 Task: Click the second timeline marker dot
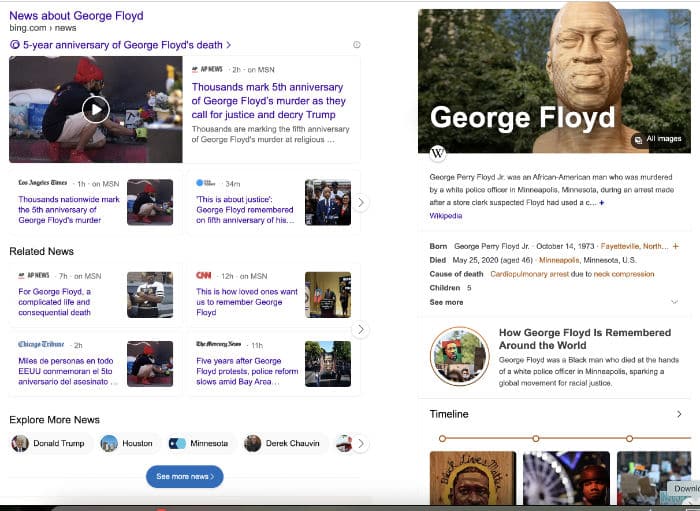tap(536, 439)
